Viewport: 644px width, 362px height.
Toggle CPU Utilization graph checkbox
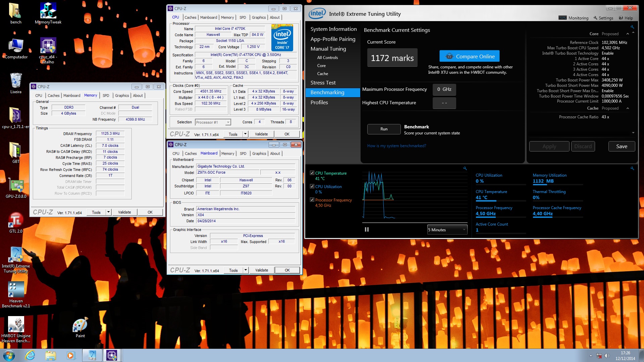[312, 186]
